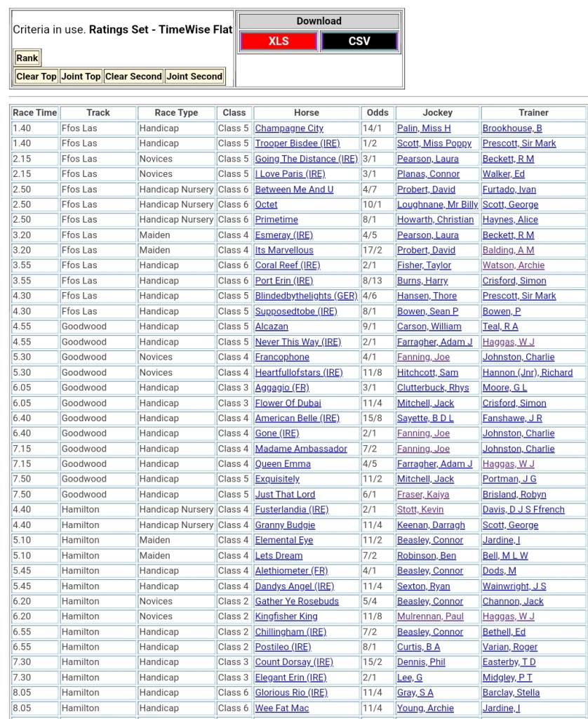
Task: Filter by Clear Top rated
Action: click(x=36, y=77)
